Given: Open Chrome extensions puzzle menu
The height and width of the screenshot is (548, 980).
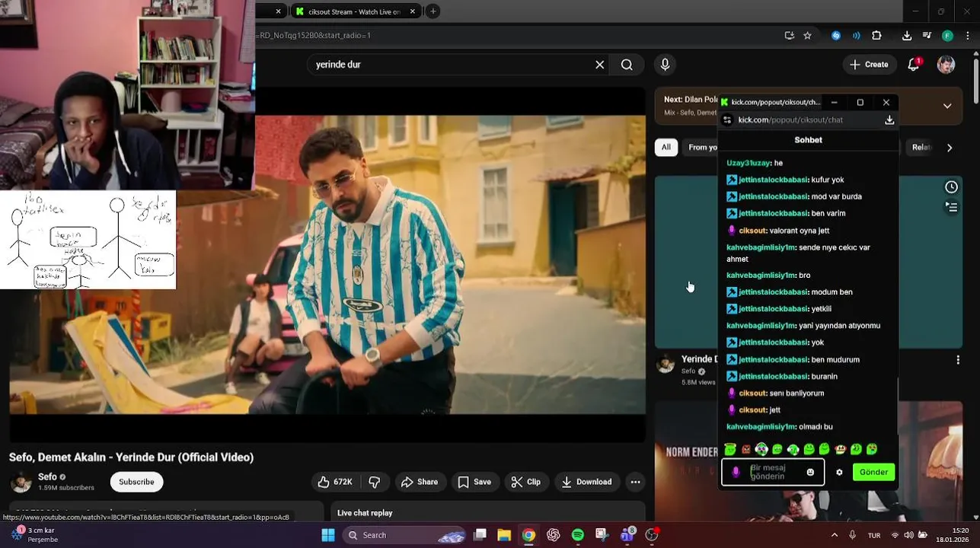Looking at the screenshot, I should 876,35.
